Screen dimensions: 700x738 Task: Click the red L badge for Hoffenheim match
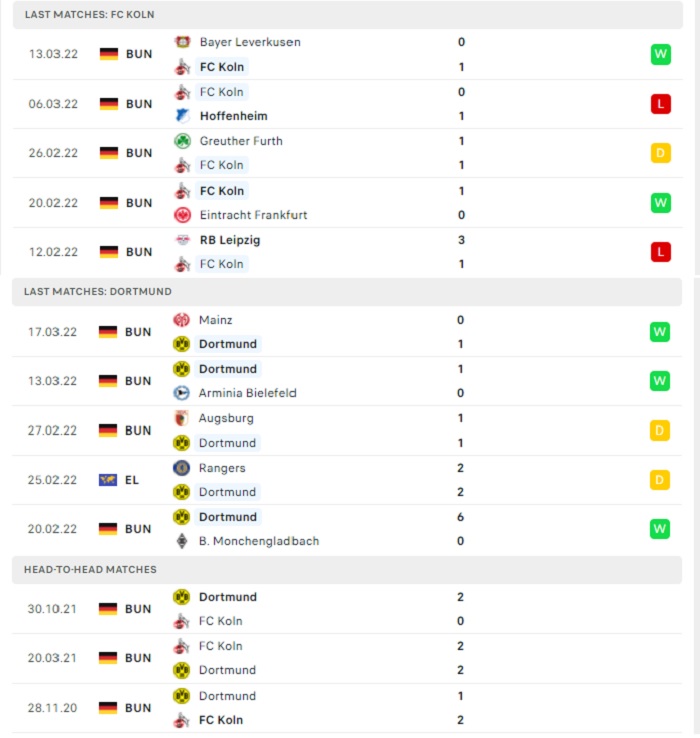(661, 104)
